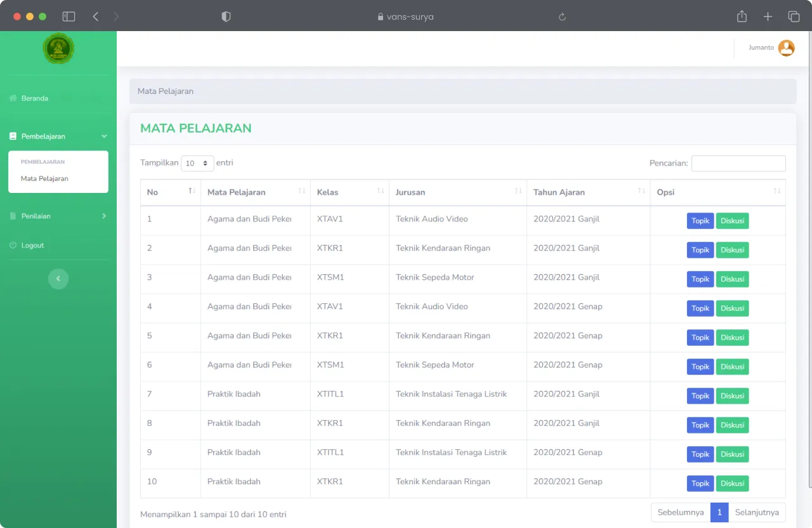Select pagination page 1

tap(719, 512)
